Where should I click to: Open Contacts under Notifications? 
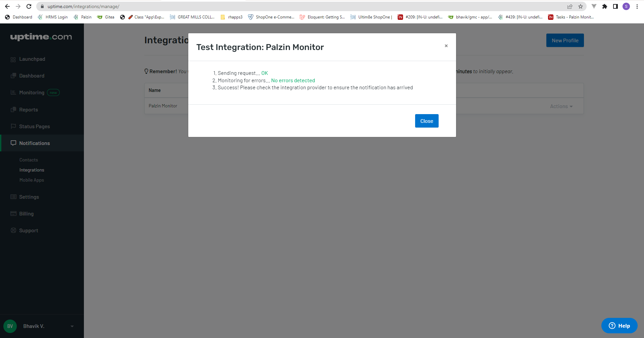click(29, 160)
